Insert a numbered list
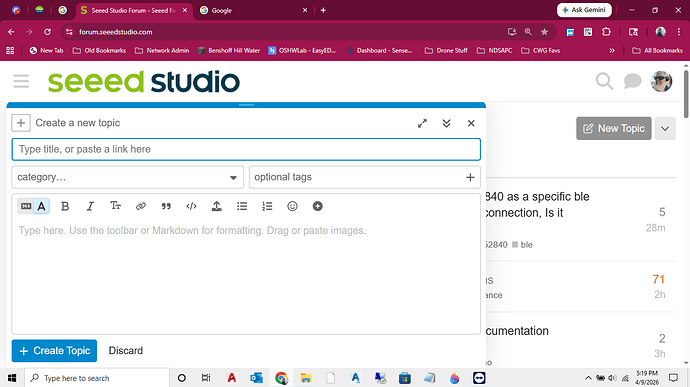The image size is (690, 387). pyautogui.click(x=267, y=206)
